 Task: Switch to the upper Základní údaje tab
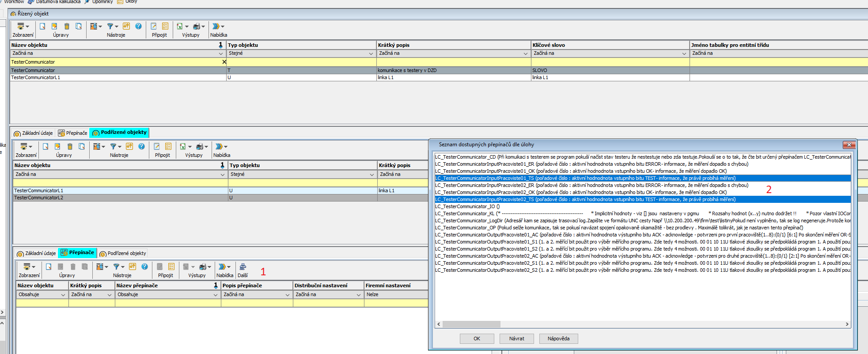[x=34, y=133]
